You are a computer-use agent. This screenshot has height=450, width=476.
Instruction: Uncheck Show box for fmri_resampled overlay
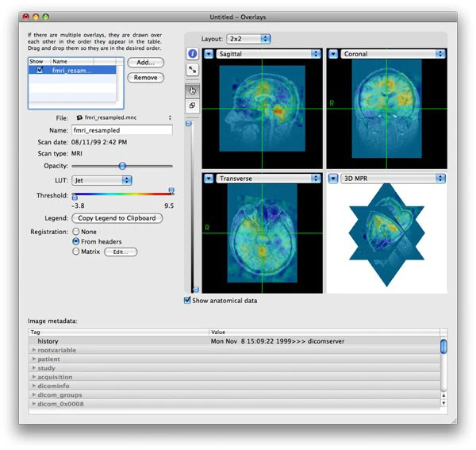click(39, 71)
